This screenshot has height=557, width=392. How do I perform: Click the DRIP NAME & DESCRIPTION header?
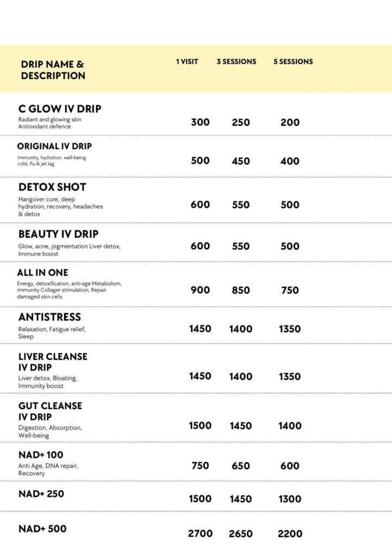[x=53, y=70]
